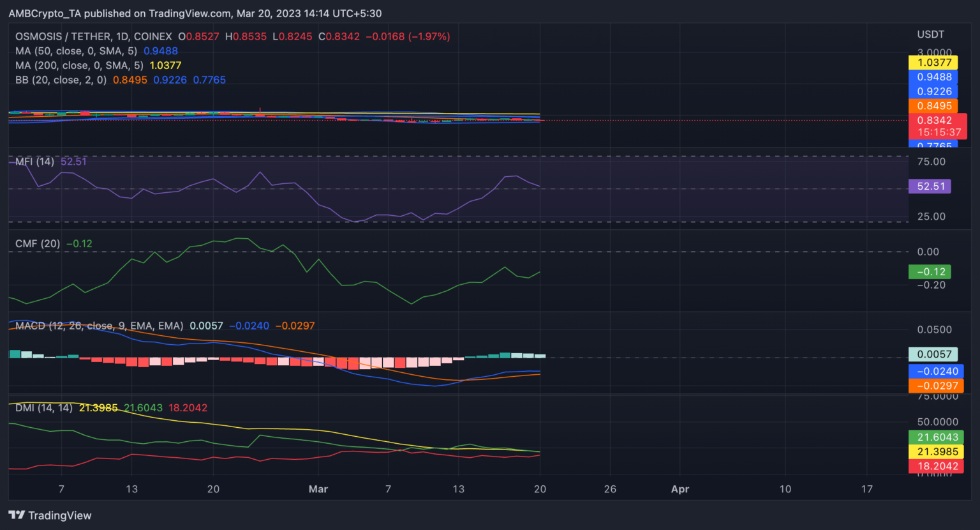
Task: Click the Apr label on time axis
Action: 680,489
